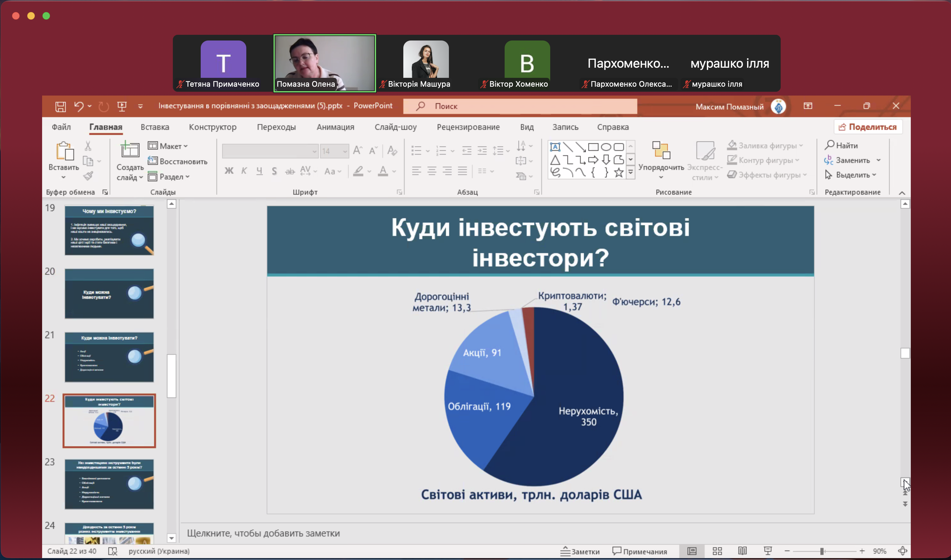Click the Поделиться share button
Screen dimensions: 951x560
tap(867, 127)
